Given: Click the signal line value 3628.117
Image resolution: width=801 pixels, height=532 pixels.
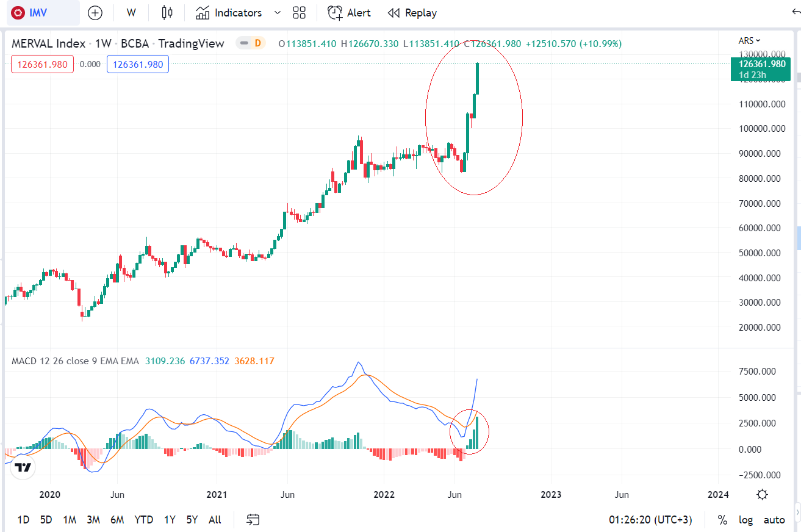Looking at the screenshot, I should click(254, 361).
